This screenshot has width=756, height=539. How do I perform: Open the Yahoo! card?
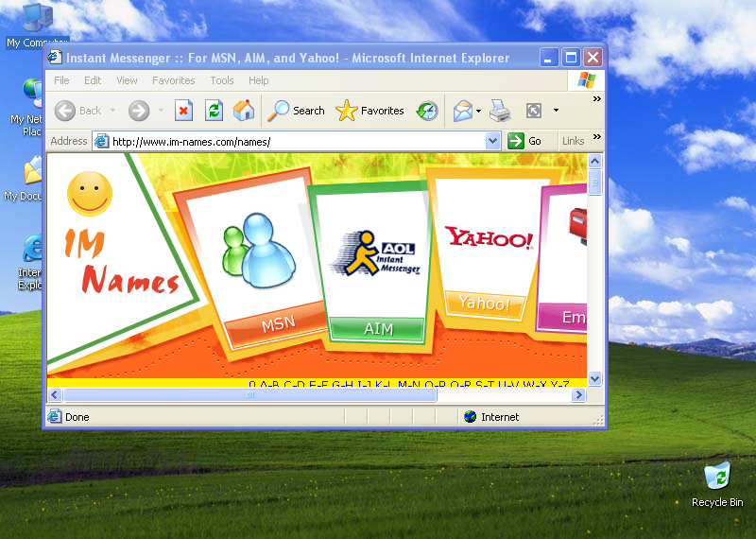pos(489,239)
